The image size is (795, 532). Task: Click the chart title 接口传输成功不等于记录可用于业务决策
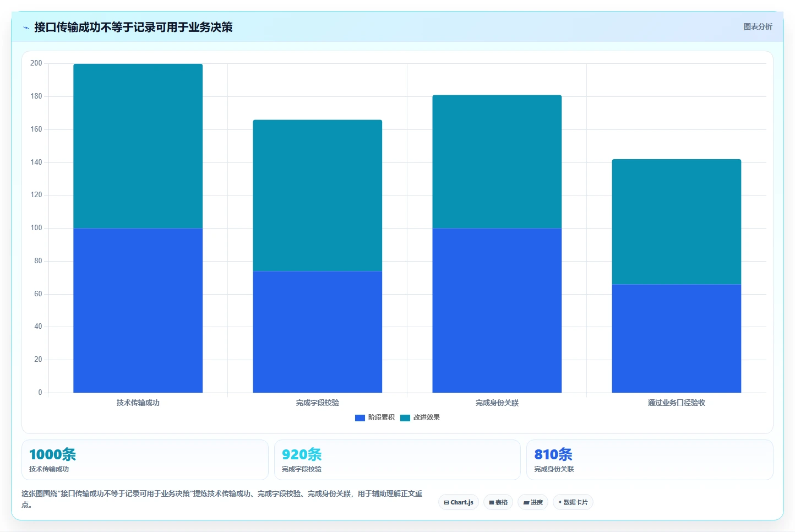(133, 27)
